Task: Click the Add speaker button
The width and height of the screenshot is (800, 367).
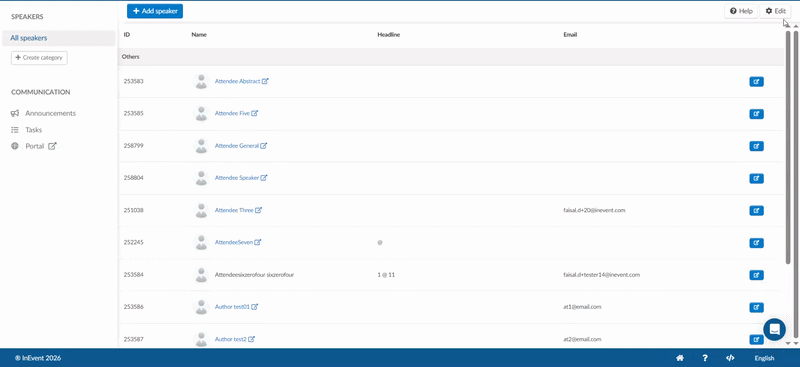Action: click(155, 11)
